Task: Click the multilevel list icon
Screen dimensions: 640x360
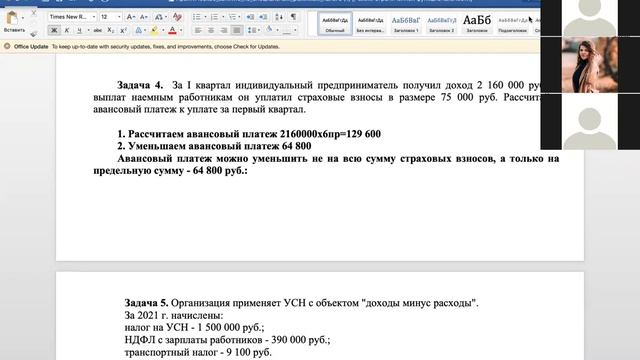Action: [x=233, y=17]
